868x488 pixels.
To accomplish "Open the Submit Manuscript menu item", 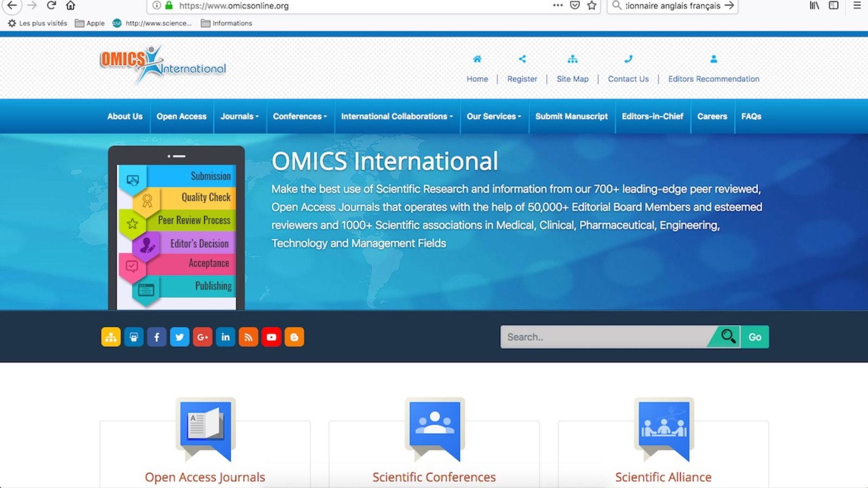I will point(571,117).
